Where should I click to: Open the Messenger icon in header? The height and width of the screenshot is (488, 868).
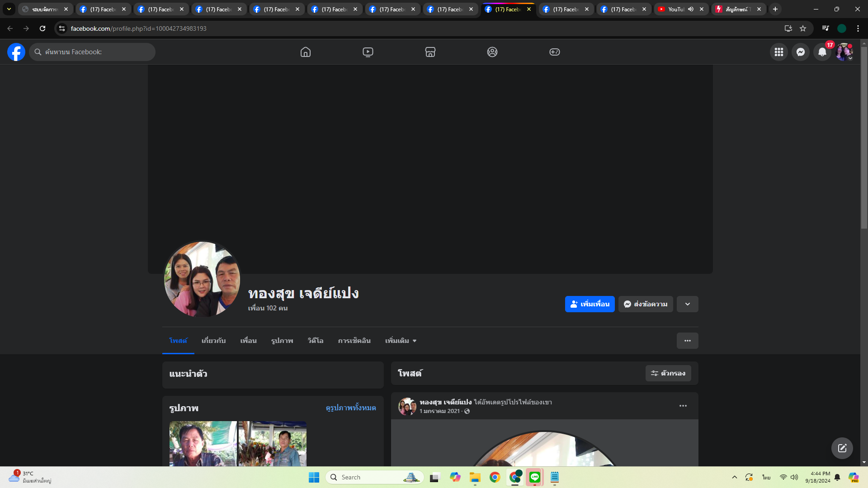tap(801, 52)
